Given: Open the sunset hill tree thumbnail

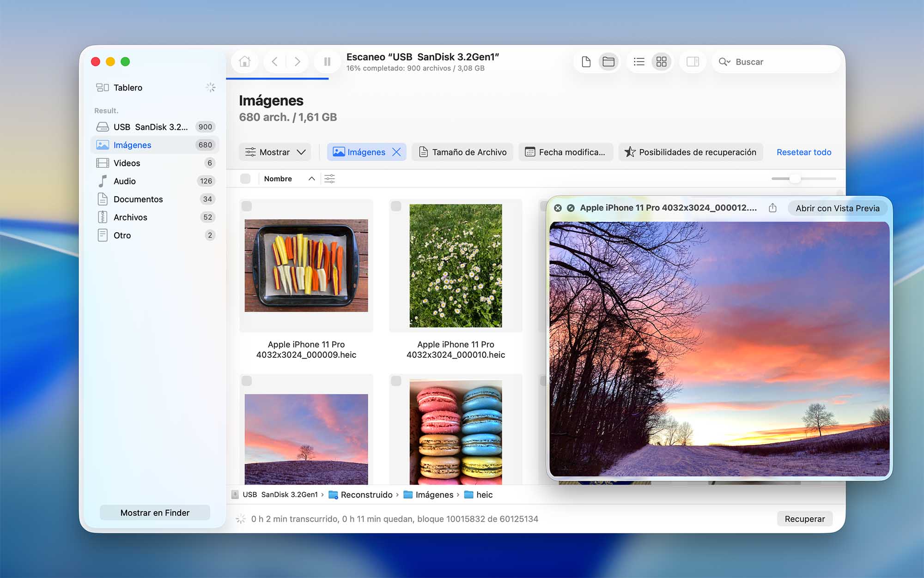Looking at the screenshot, I should [306, 439].
